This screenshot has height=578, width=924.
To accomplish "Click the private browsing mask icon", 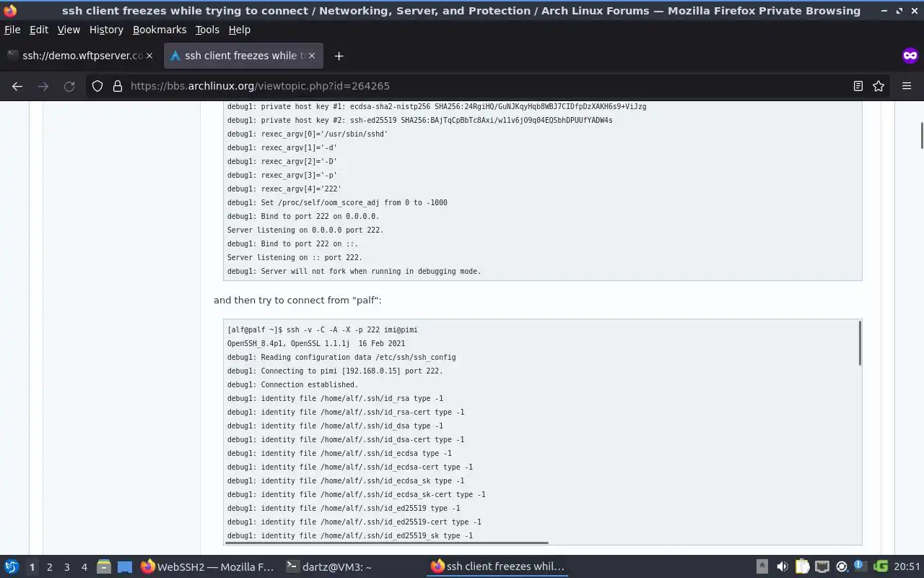I will 910,56.
